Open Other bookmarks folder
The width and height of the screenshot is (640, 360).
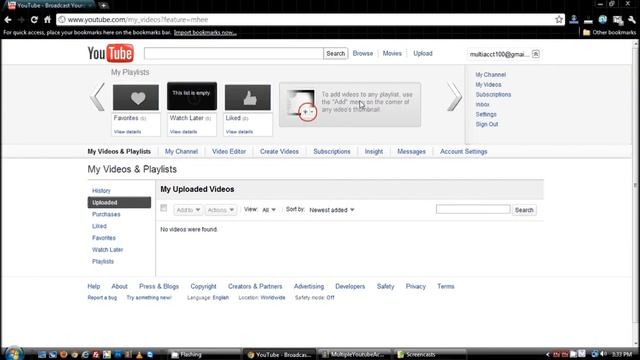point(609,32)
